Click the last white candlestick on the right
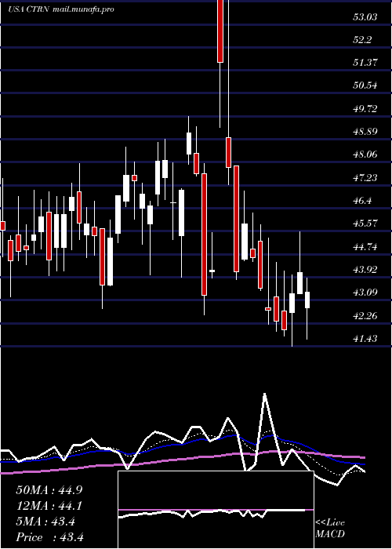Viewport: 392px width, 549px height. coord(307,300)
